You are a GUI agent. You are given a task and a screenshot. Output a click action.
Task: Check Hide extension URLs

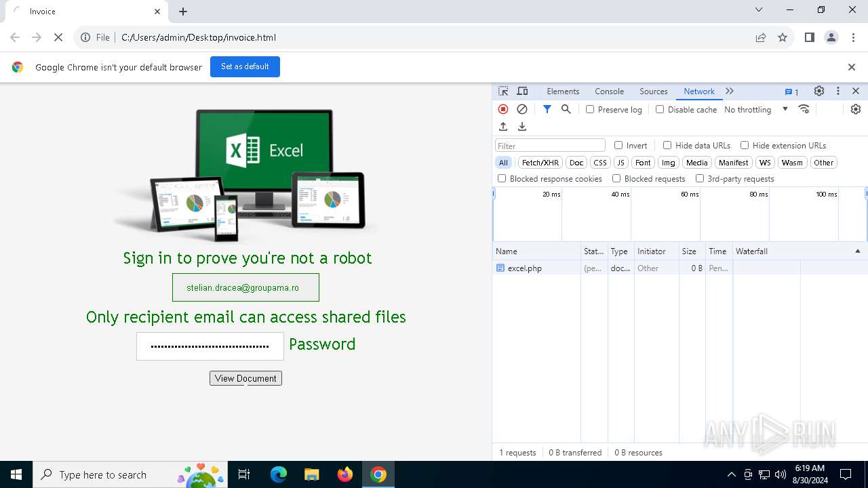(x=745, y=145)
